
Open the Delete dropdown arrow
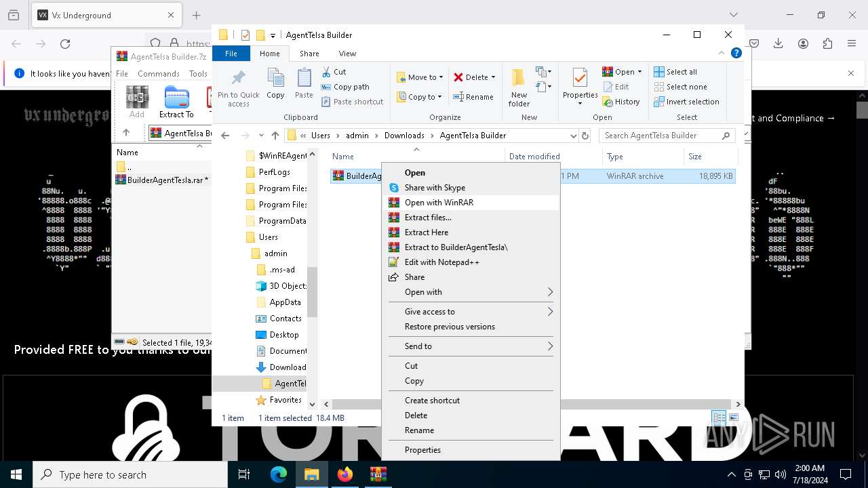(x=493, y=77)
